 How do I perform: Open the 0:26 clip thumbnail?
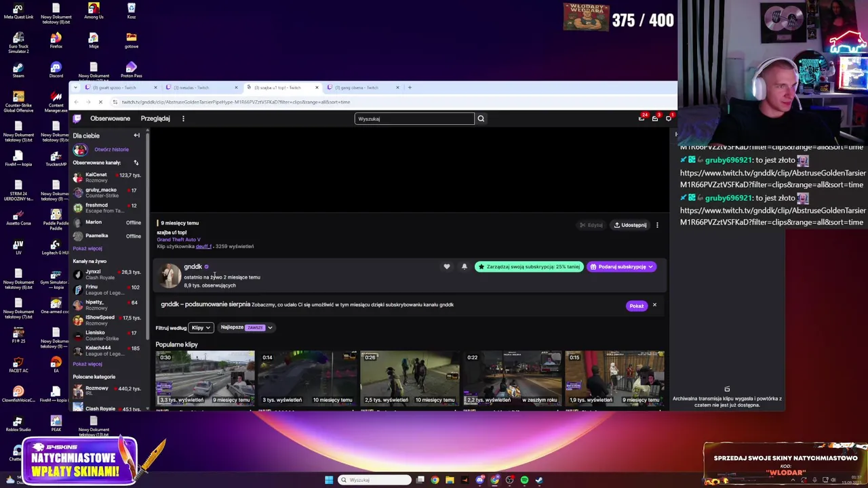coord(410,378)
